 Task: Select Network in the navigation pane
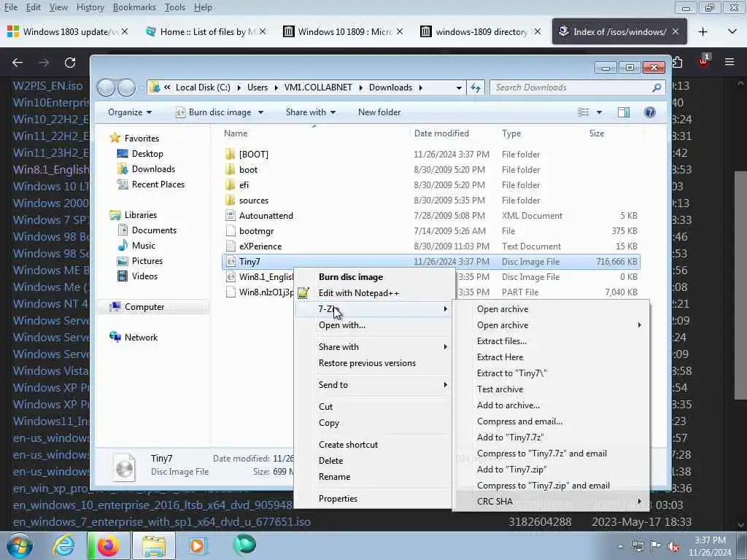click(141, 338)
